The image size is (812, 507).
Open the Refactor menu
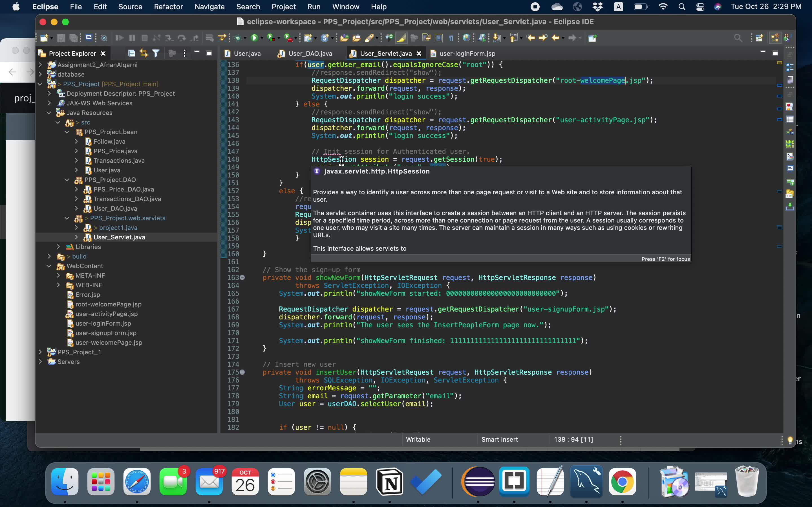pos(168,7)
